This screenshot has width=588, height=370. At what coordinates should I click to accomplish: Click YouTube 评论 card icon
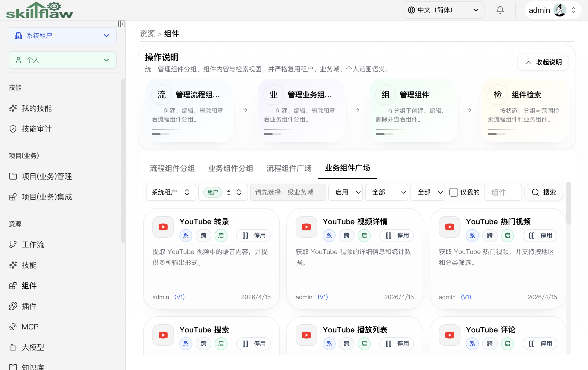click(450, 335)
